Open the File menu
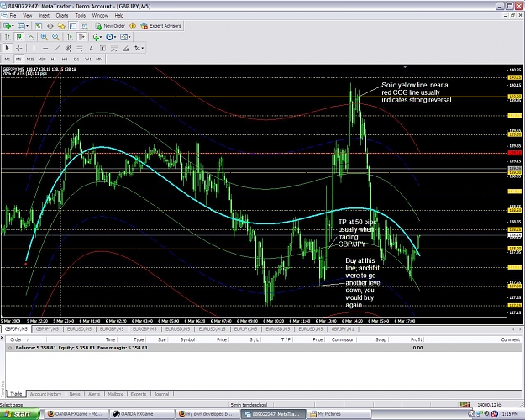Viewport: 525px width, 420px height. [13, 15]
